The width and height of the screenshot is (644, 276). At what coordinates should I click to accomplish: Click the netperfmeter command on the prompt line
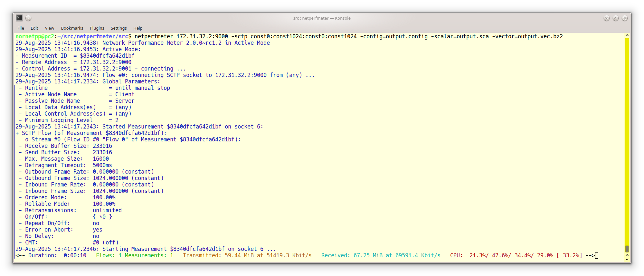point(154,36)
